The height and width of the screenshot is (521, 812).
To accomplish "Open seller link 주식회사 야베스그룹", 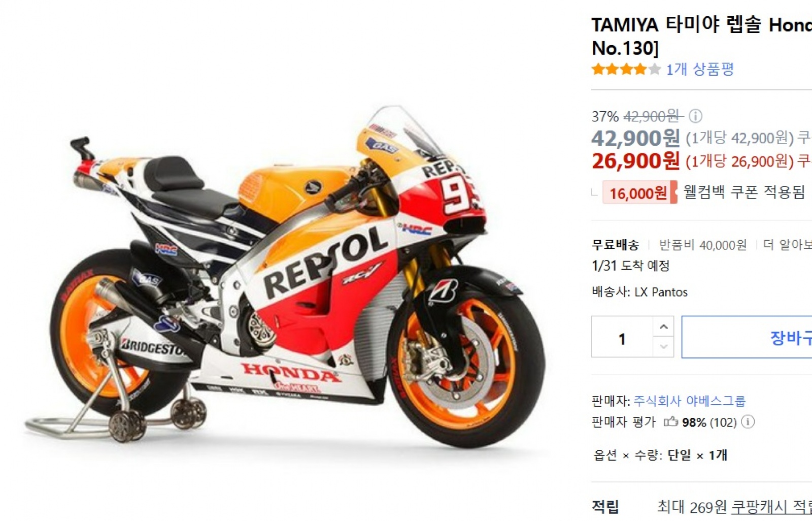I will [x=689, y=401].
